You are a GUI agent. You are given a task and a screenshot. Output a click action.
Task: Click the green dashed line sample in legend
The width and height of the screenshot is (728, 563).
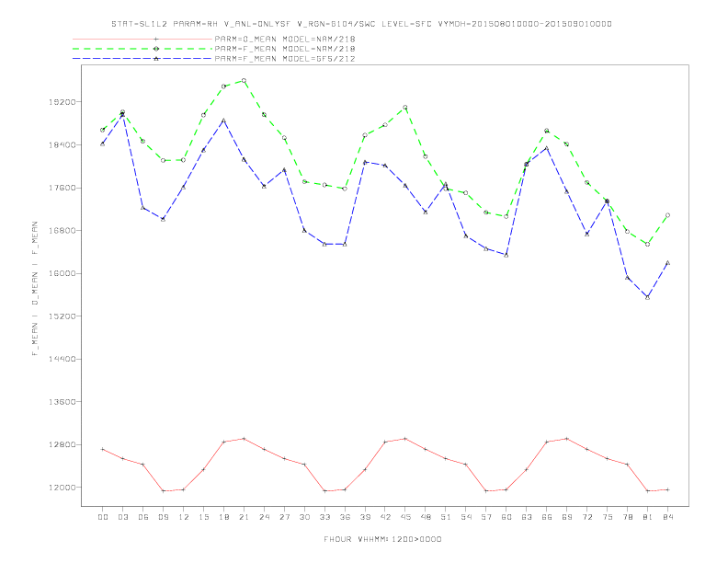[142, 49]
